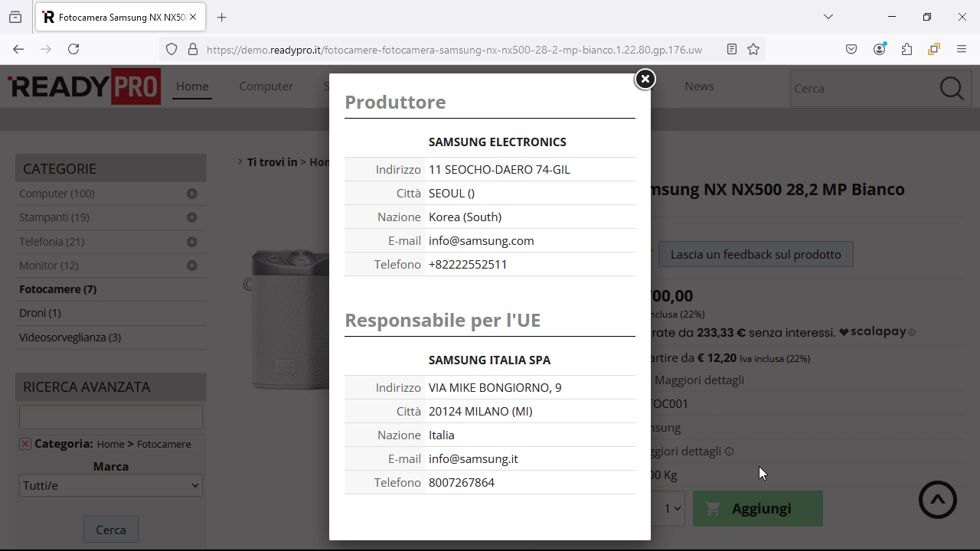Open a new browser tab

(221, 17)
